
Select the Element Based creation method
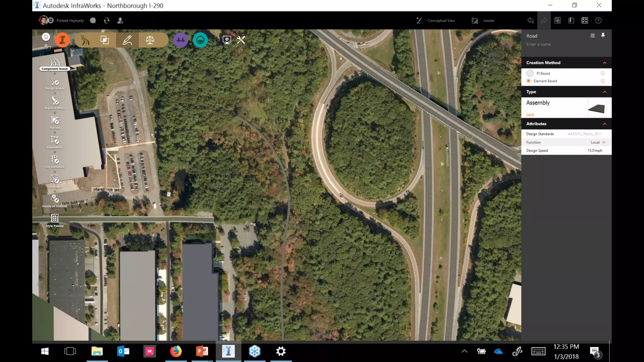(x=529, y=81)
